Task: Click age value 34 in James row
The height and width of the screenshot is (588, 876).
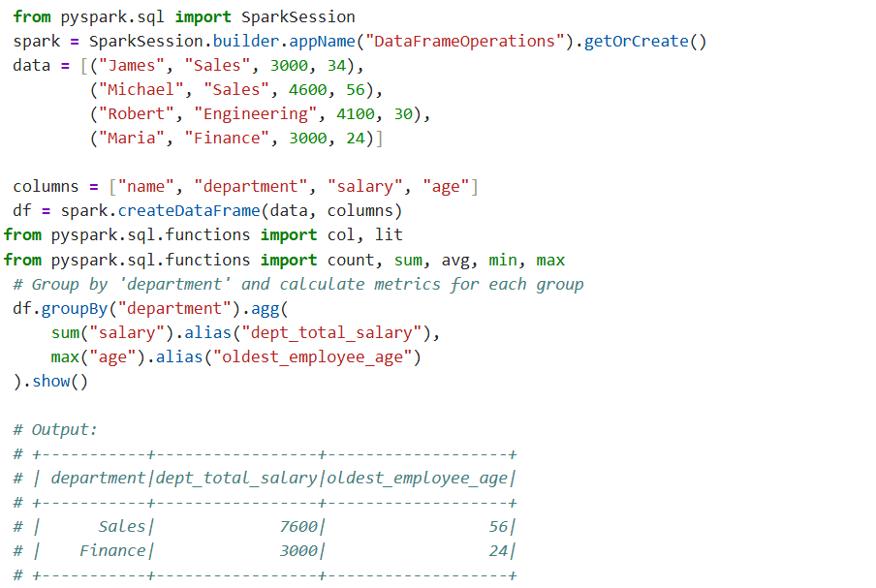Action: (336, 66)
